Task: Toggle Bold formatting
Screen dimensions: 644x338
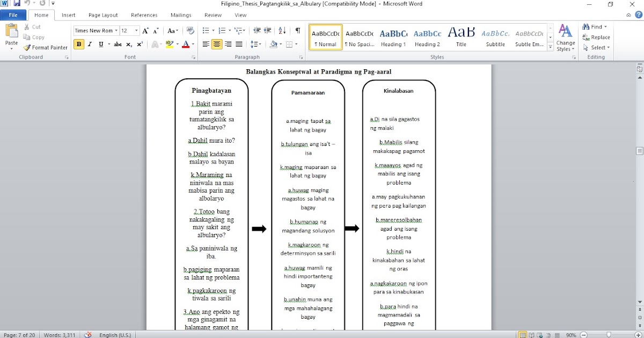Action: tap(79, 45)
